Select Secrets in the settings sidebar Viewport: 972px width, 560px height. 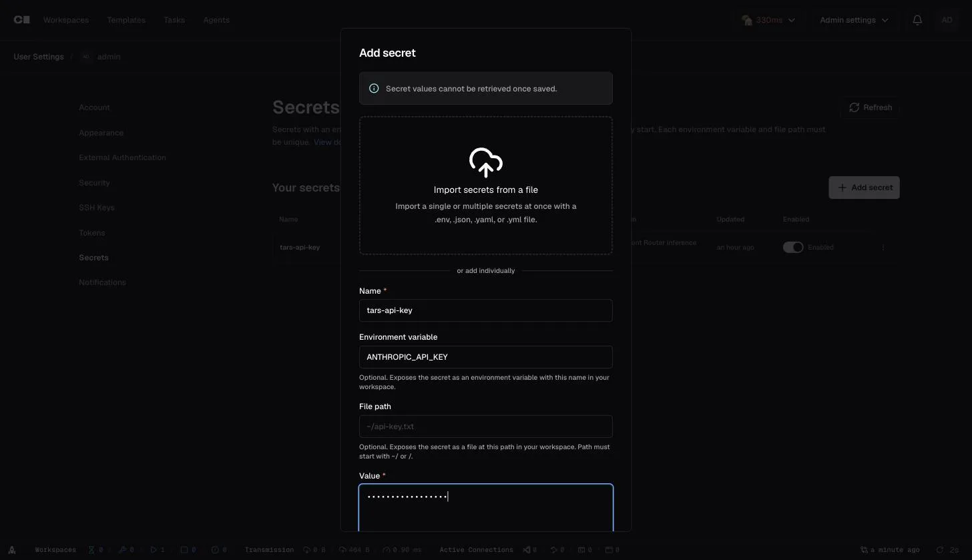click(93, 258)
